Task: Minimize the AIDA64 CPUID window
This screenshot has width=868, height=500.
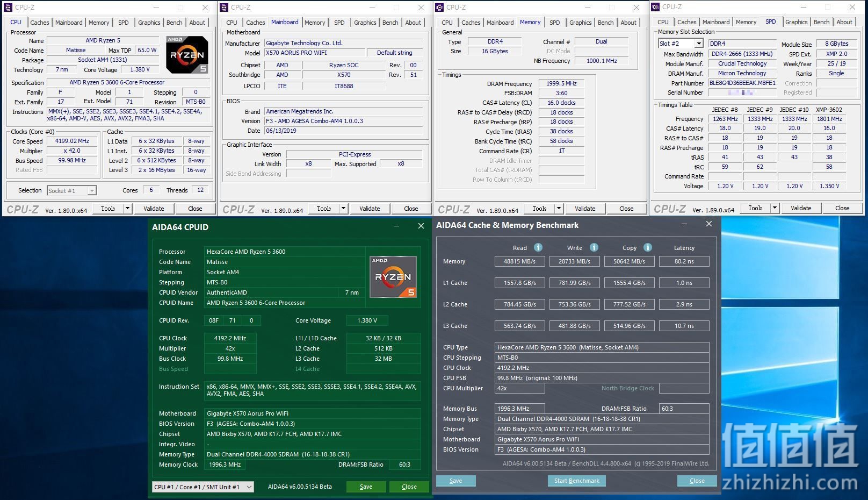Action: 396,226
